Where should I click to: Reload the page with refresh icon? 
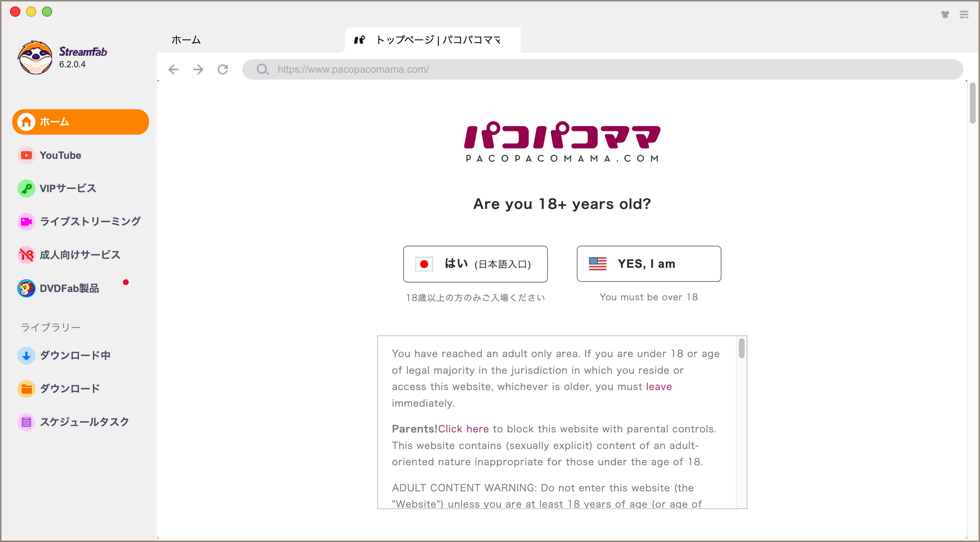(222, 69)
